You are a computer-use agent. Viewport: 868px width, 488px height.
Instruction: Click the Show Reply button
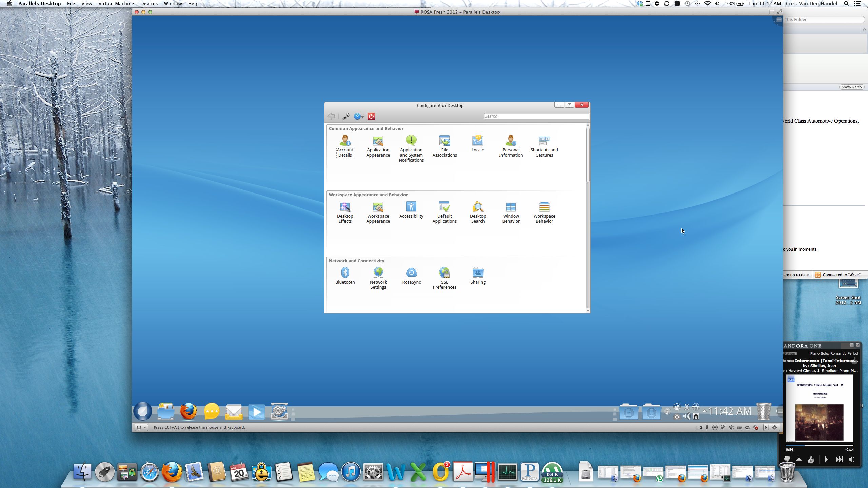pos(851,87)
